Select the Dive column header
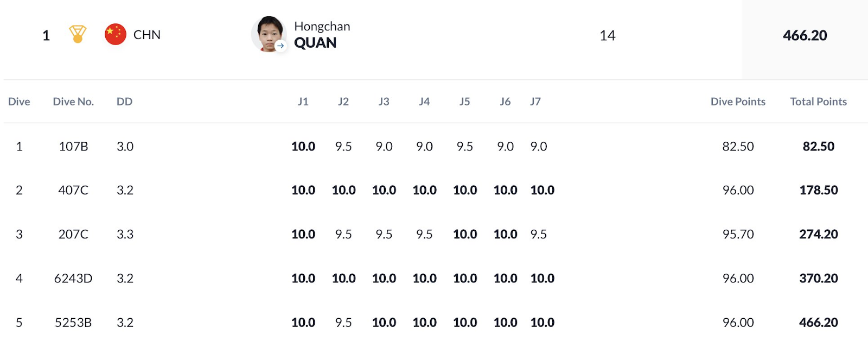The image size is (868, 353). pyautogui.click(x=19, y=102)
